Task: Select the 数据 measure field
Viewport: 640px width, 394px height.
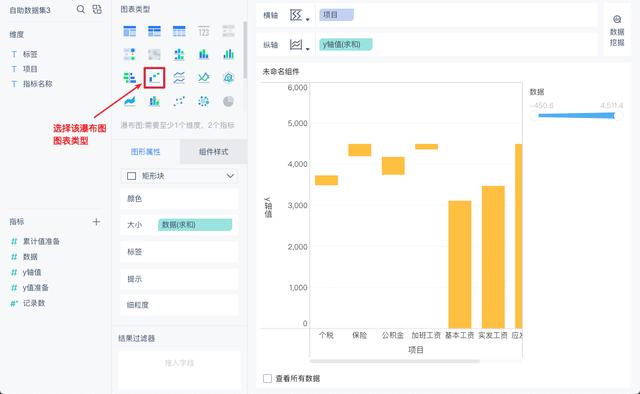Action: pos(30,257)
